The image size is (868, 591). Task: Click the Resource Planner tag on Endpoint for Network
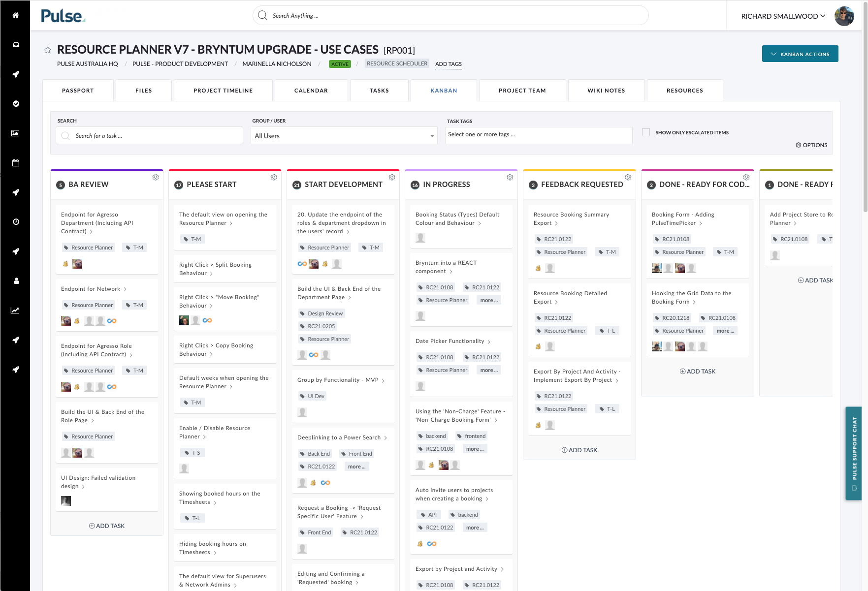(x=88, y=305)
